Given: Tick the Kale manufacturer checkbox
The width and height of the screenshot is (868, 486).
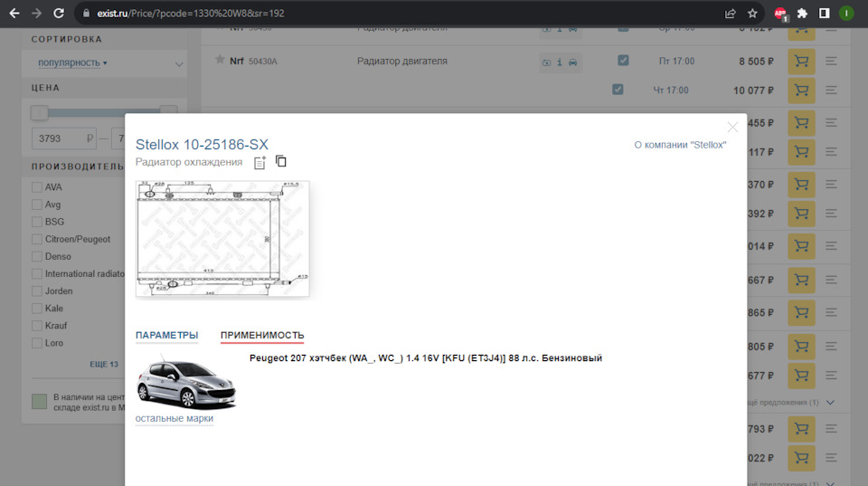Looking at the screenshot, I should point(37,308).
